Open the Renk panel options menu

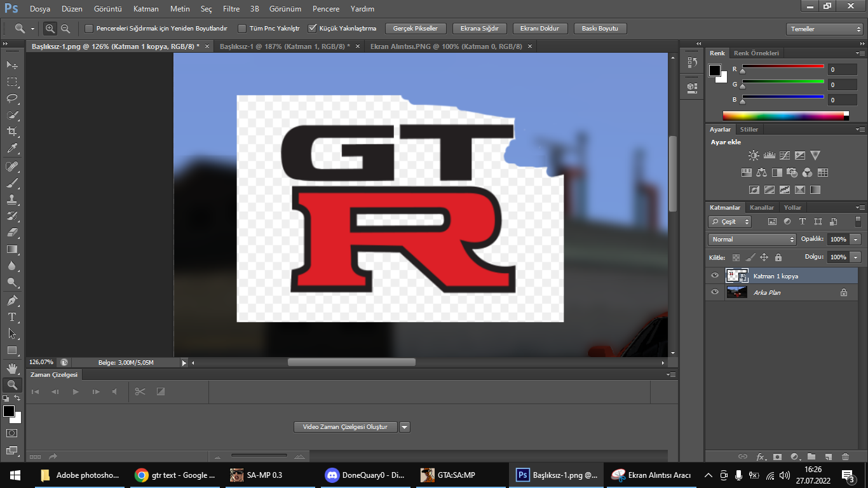860,53
